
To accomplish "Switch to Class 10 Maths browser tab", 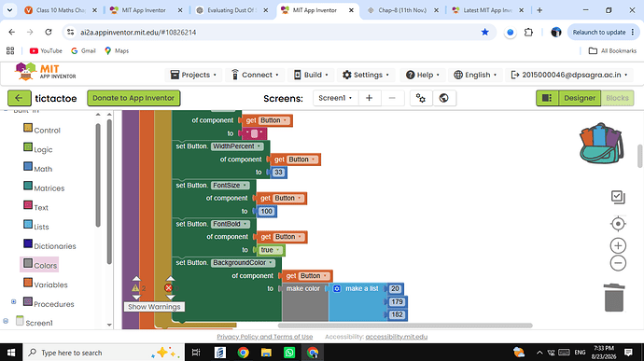I will (61, 10).
